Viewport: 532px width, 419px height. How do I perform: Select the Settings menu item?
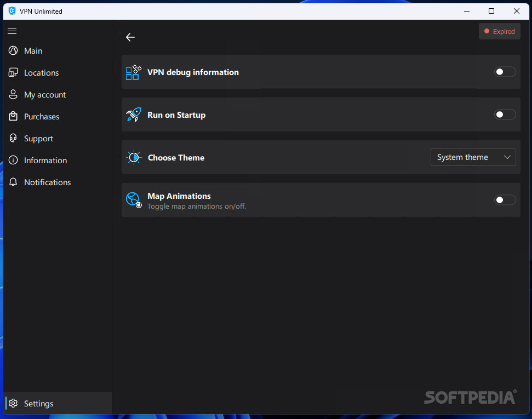coord(58,404)
